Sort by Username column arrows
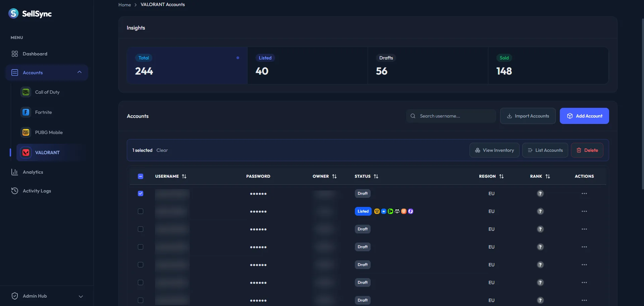Screen dimensions: 644x306 coord(184,176)
